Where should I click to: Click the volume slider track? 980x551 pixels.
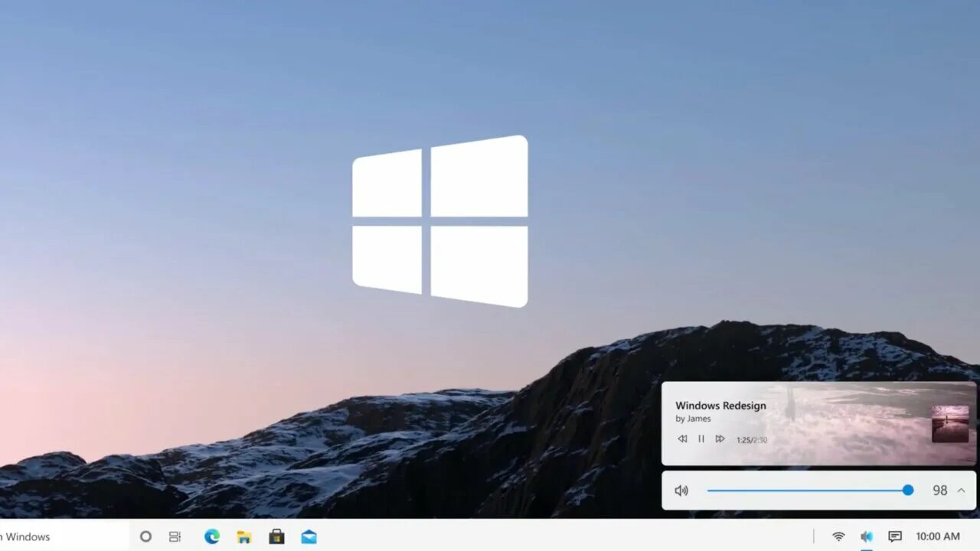(810, 491)
